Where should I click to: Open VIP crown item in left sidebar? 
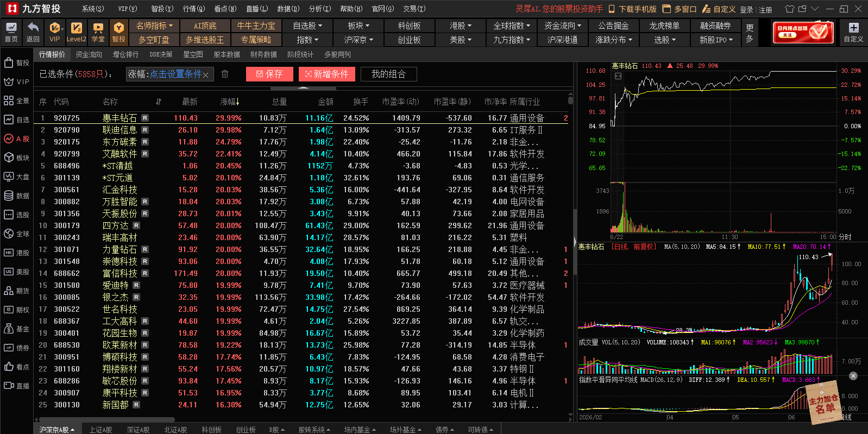16,81
